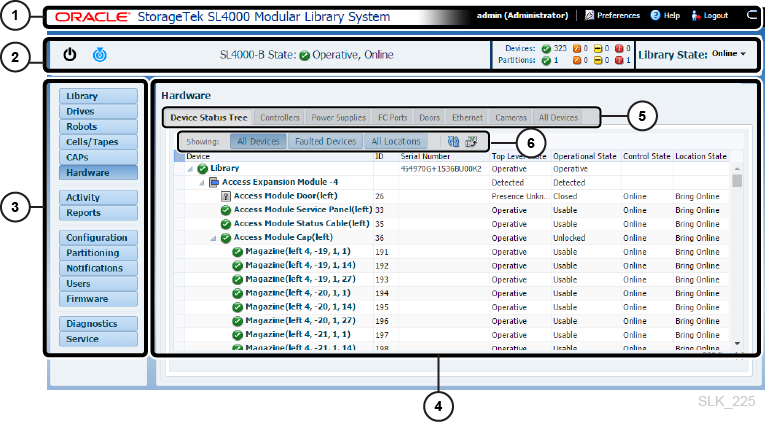The height and width of the screenshot is (422, 765).
Task: Open the Activity navigation button
Action: pyautogui.click(x=98, y=198)
